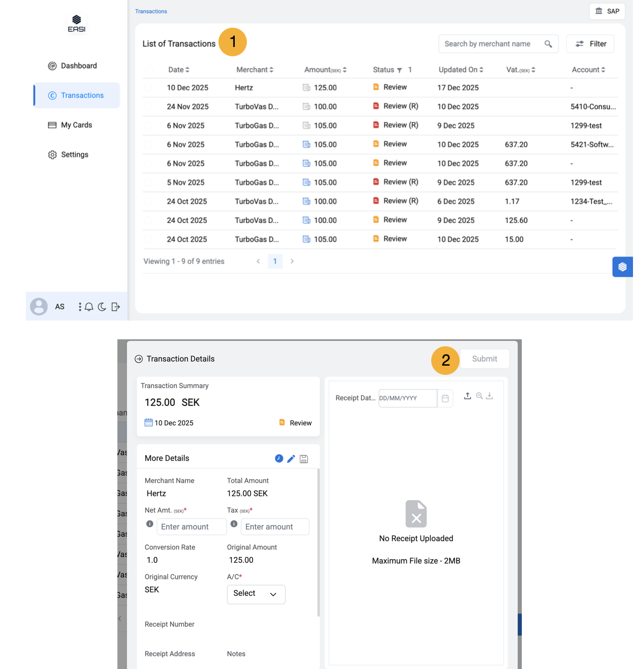The width and height of the screenshot is (644, 669).
Task: Open transaction history clock icon
Action: [x=279, y=459]
